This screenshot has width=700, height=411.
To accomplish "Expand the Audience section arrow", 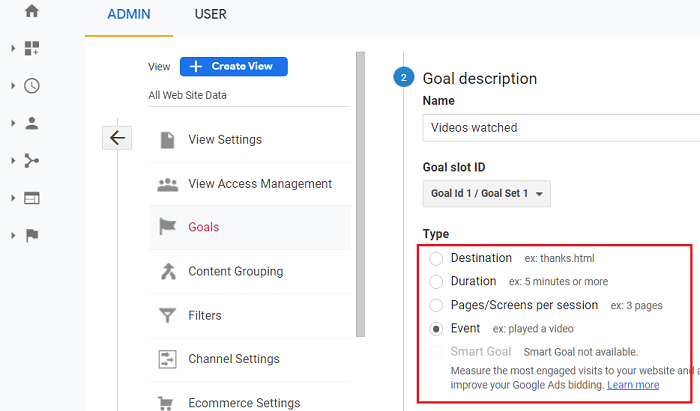I will pyautogui.click(x=13, y=123).
